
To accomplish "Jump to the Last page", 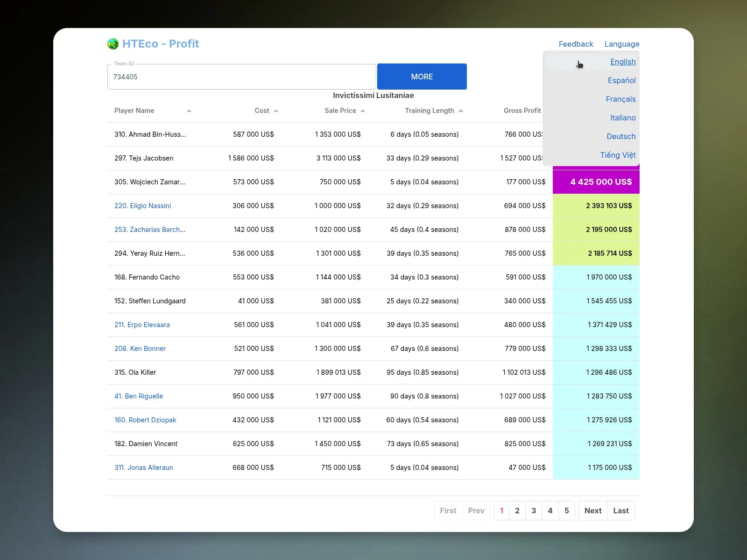I will click(x=621, y=511).
